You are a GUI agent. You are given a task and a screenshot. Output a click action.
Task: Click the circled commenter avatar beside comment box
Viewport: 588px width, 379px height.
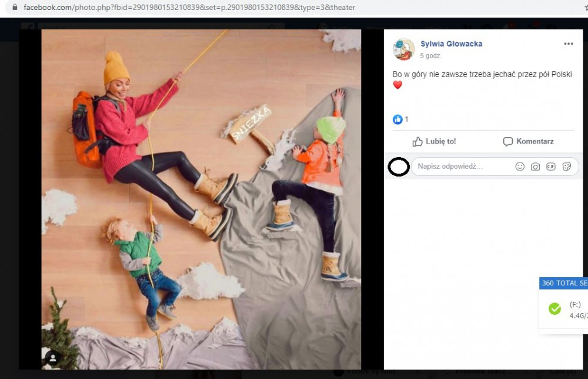click(399, 167)
